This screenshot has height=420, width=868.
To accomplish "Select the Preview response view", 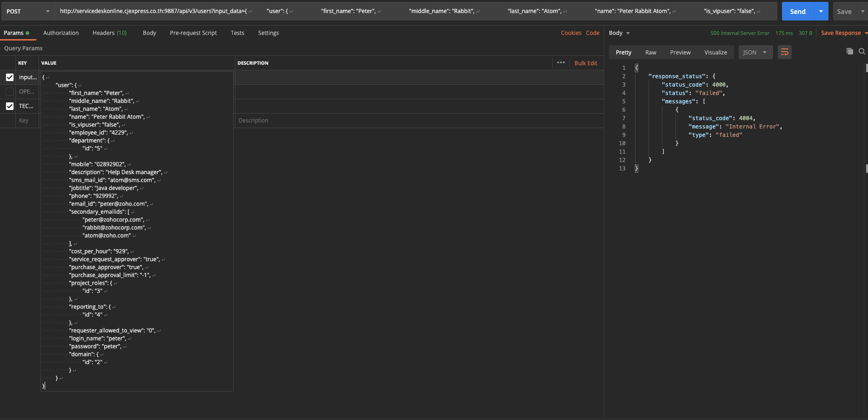I will pos(680,52).
